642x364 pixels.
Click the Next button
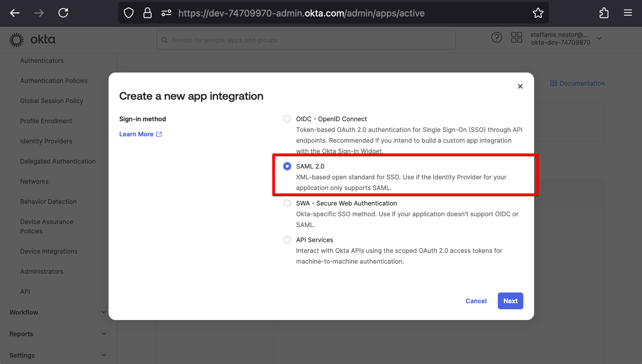coord(510,301)
